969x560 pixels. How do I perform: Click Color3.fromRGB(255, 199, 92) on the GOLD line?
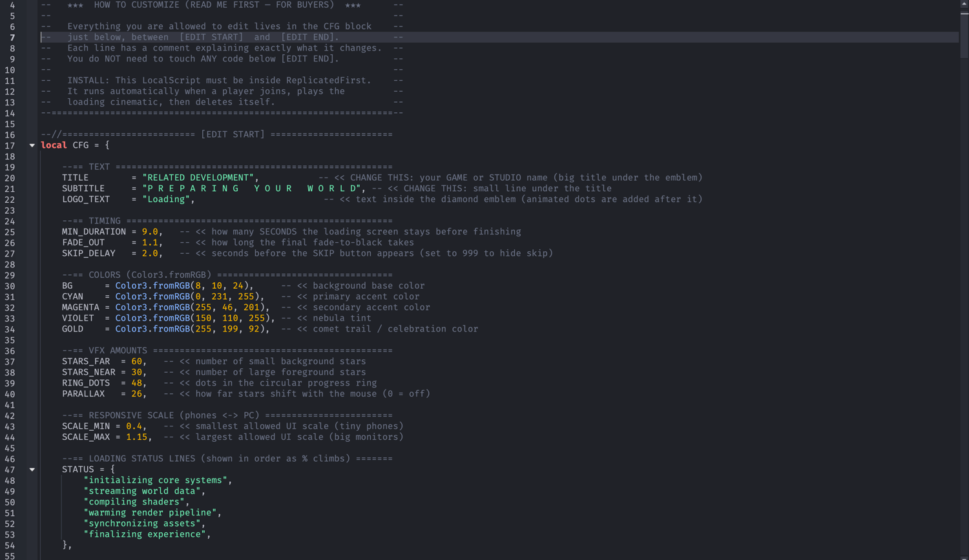190,329
